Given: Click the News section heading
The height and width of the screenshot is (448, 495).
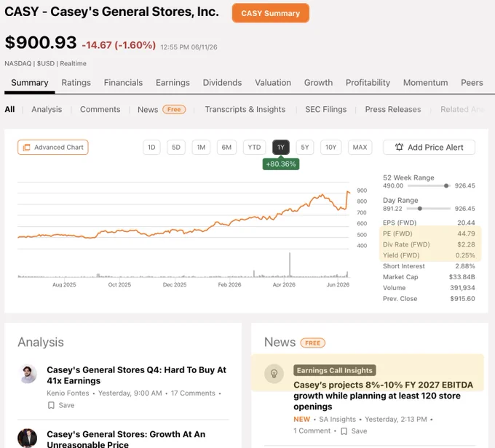Looking at the screenshot, I should pos(280,343).
